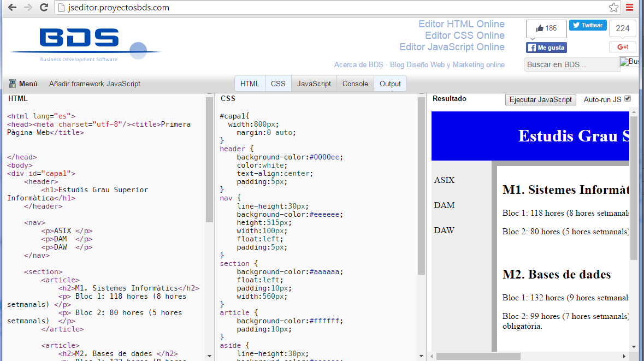This screenshot has width=644, height=361.
Task: Open the Chrome hamburger menu
Action: click(630, 8)
